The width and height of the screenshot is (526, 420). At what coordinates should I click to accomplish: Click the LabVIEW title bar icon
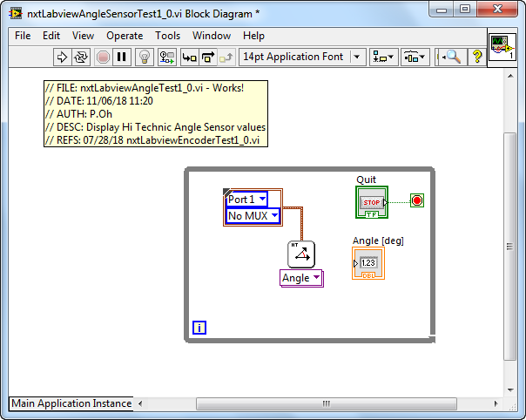coord(16,14)
